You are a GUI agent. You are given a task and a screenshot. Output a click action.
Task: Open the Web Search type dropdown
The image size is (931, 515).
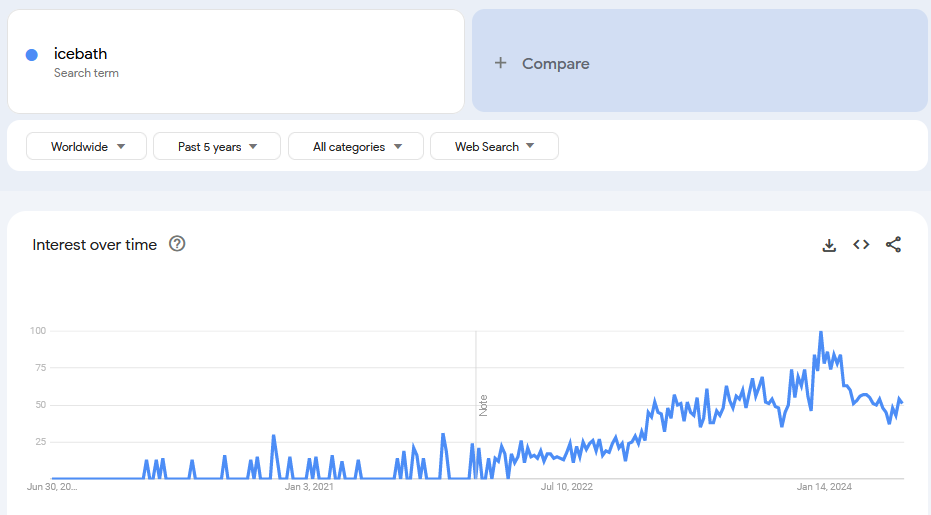494,146
